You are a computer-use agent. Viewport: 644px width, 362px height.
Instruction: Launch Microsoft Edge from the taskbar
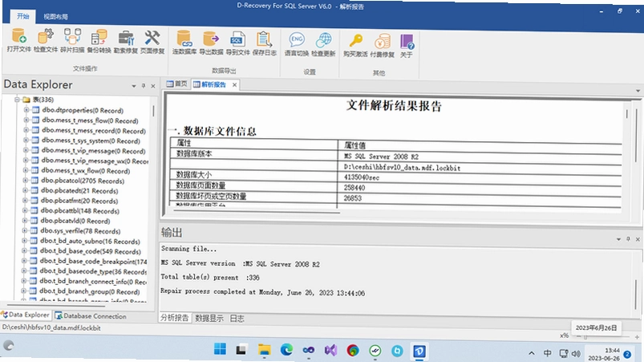tap(286, 350)
